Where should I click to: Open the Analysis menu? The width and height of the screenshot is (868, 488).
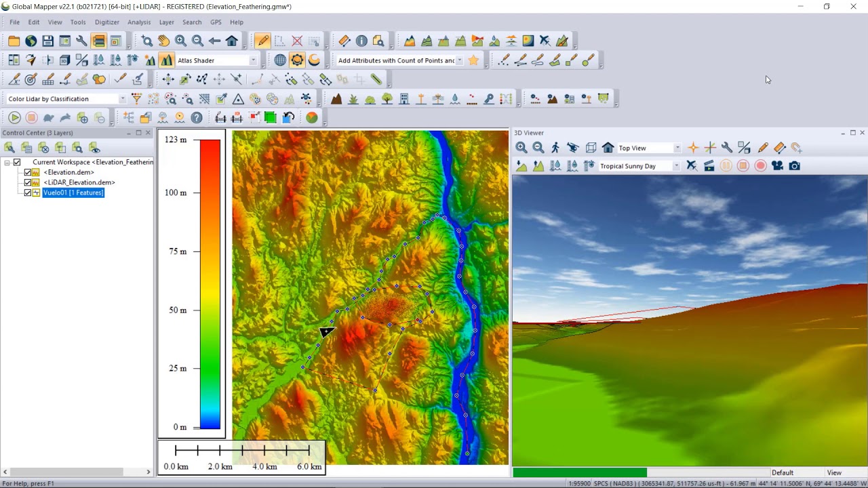pos(139,22)
